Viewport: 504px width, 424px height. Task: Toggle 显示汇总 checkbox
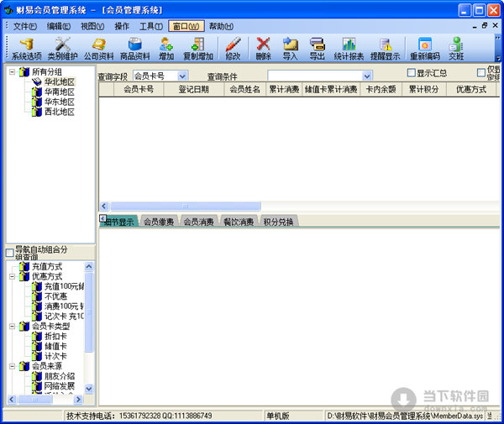click(x=411, y=72)
